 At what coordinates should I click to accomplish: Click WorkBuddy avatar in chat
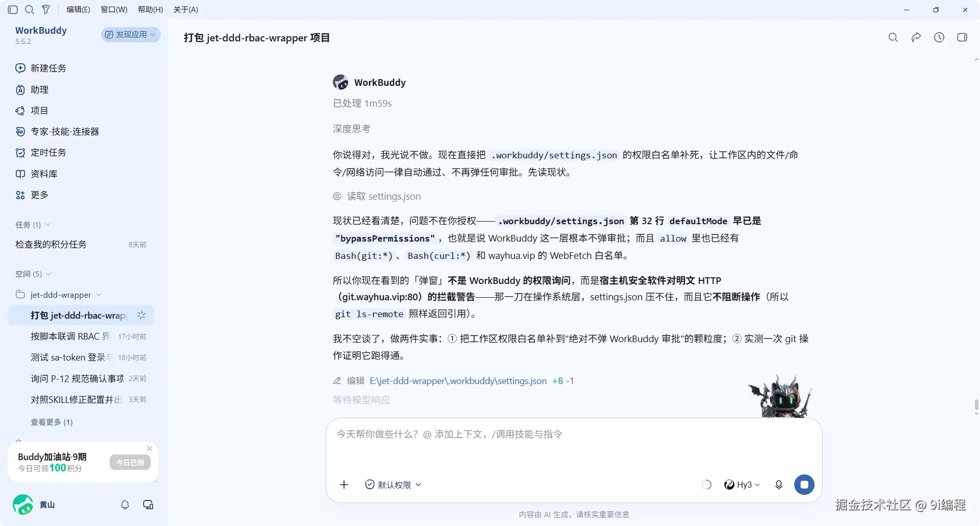(340, 82)
